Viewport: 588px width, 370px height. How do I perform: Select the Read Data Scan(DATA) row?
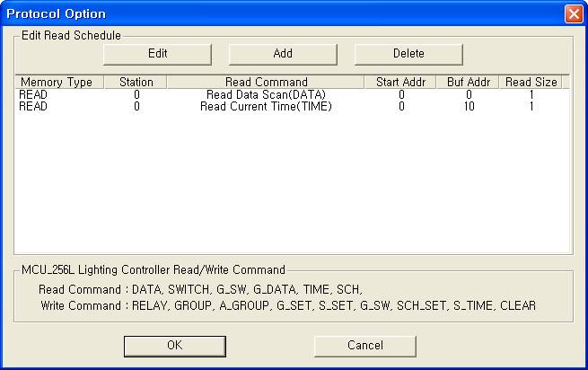266,94
